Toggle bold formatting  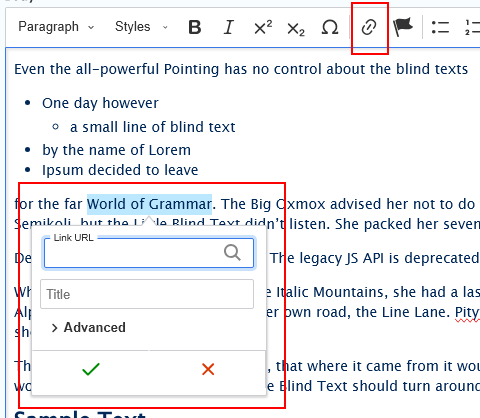tap(195, 27)
